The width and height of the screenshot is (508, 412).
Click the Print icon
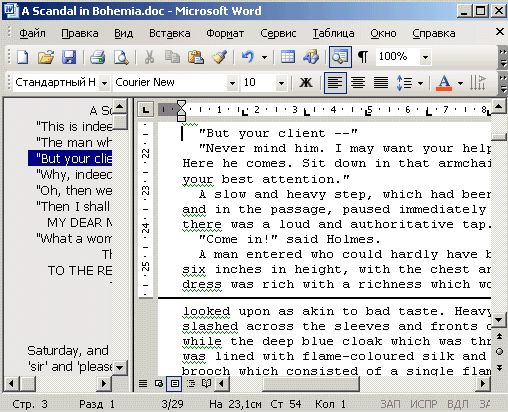[98, 57]
